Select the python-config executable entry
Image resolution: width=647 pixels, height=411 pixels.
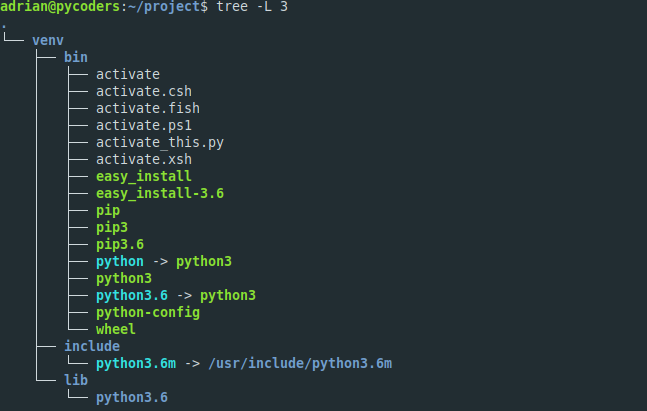click(148, 312)
